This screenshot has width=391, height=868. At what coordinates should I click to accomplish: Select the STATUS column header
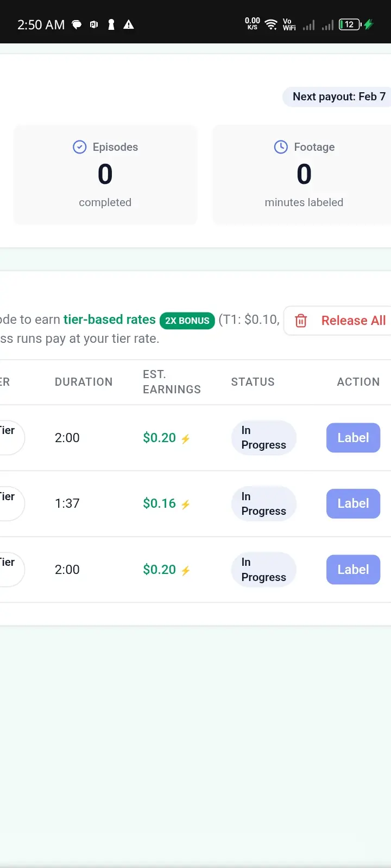253,382
